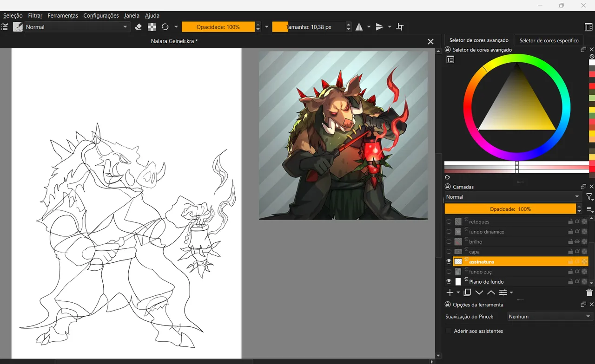Open the Seleção menu
Image resolution: width=595 pixels, height=364 pixels.
pos(13,15)
